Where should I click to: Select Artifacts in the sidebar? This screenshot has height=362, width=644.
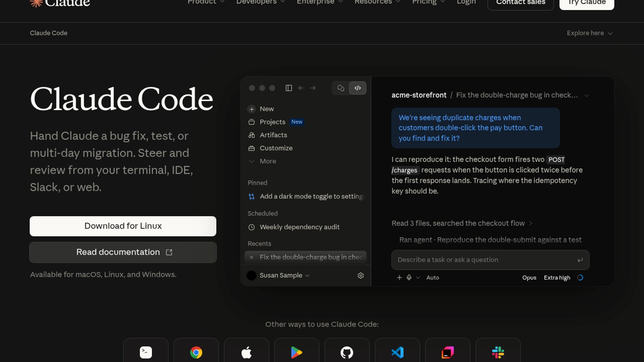click(306, 135)
